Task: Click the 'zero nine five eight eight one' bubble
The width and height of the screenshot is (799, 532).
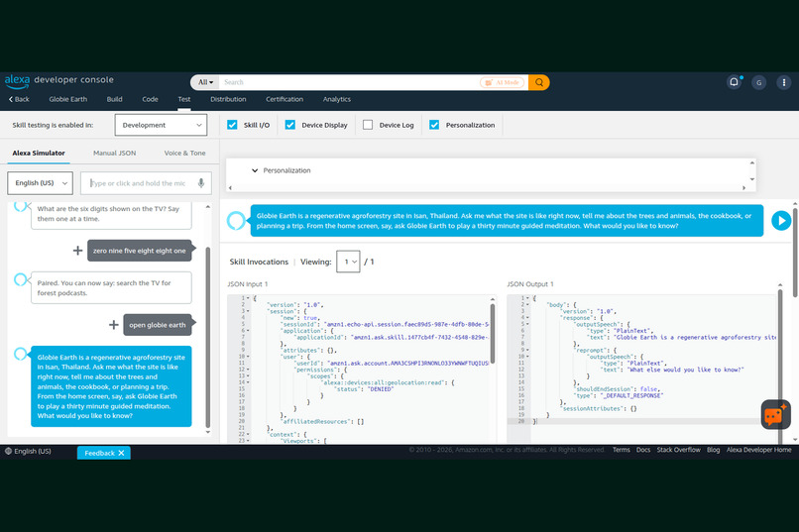Action: click(x=140, y=251)
